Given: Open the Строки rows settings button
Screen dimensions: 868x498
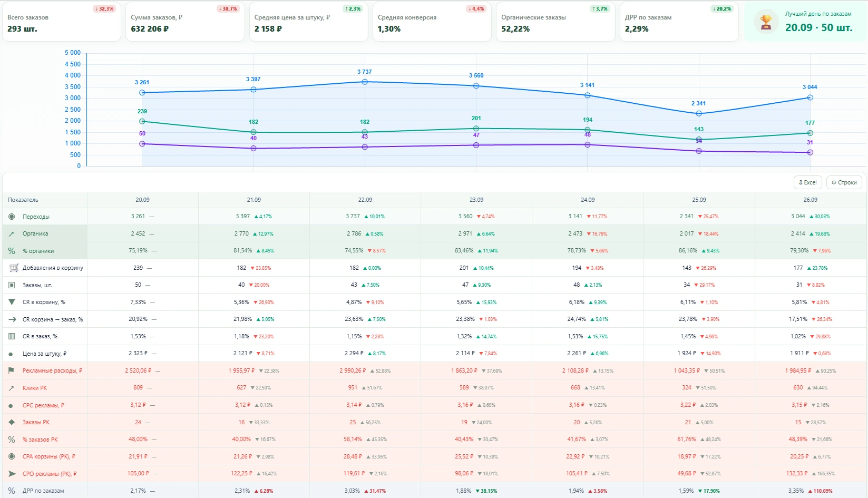Looking at the screenshot, I should coord(844,182).
